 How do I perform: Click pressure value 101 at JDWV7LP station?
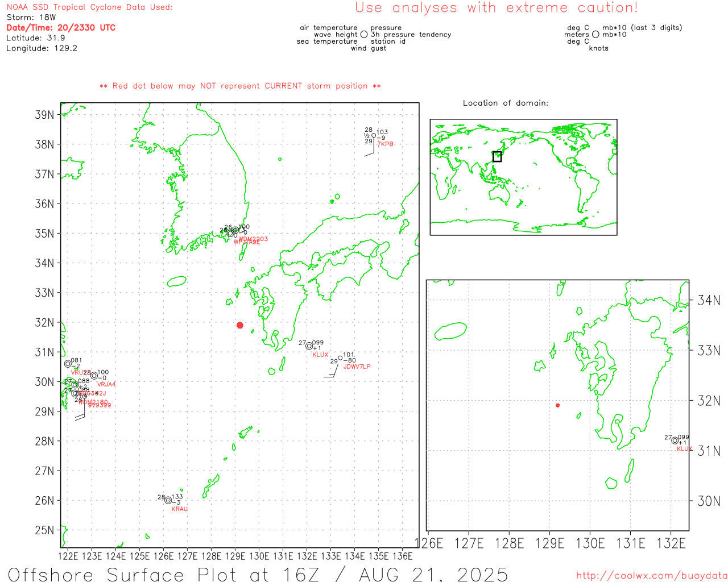click(x=349, y=355)
